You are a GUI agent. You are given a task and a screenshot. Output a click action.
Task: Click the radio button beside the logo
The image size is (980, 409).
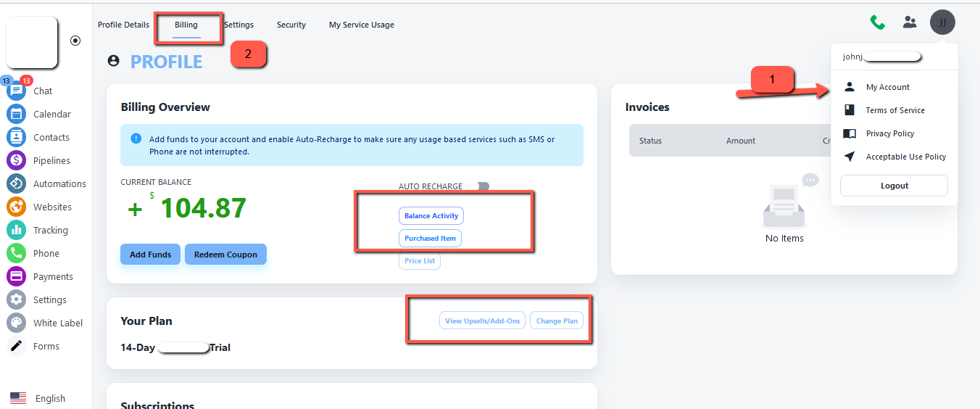(x=75, y=41)
